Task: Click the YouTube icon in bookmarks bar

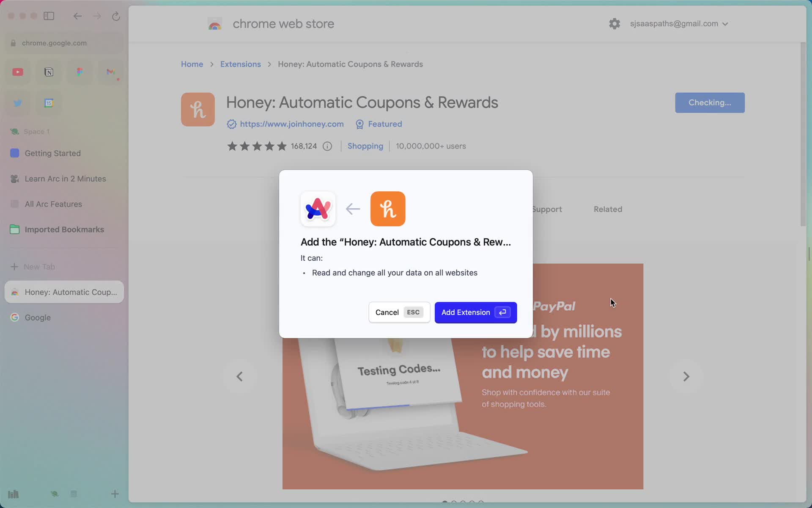Action: tap(18, 72)
